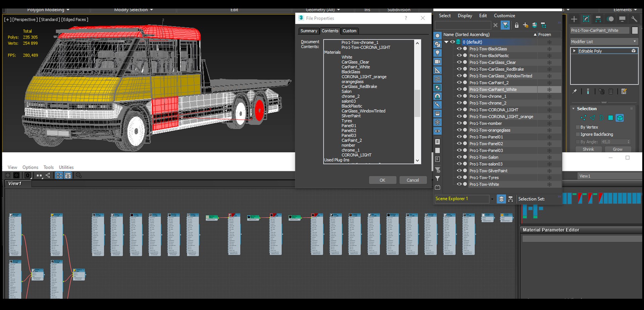Click the Grow selection button

click(618, 149)
